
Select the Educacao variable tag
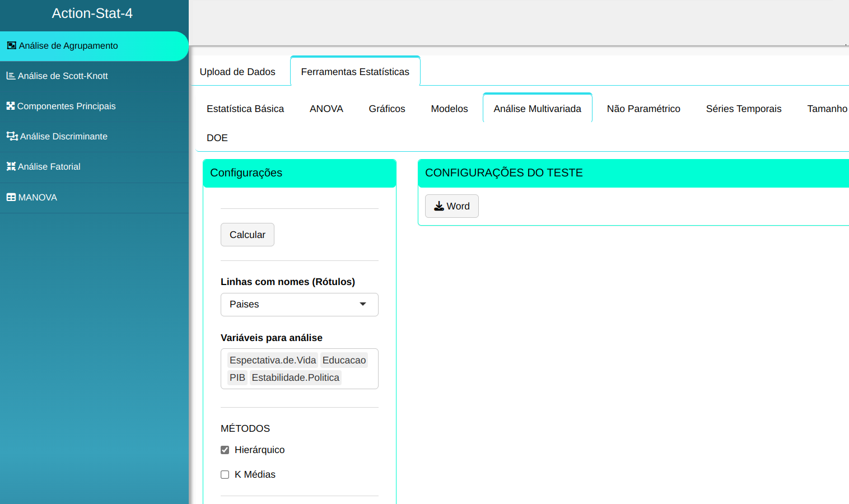(344, 360)
